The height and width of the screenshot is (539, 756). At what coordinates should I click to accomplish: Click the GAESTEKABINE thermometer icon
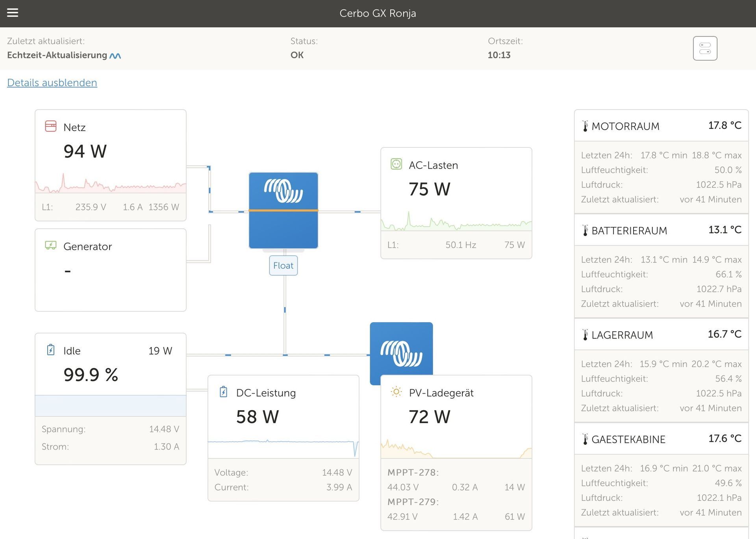(585, 439)
